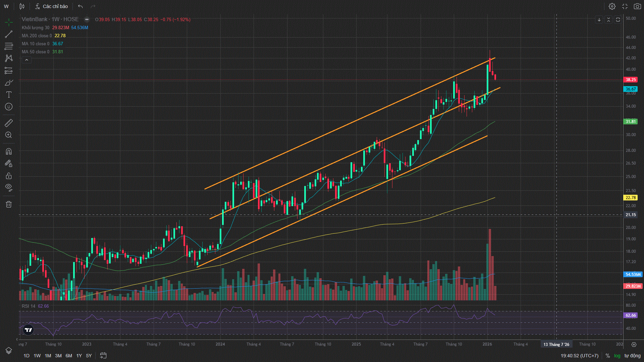
Task: Toggle lock all drawings
Action: pyautogui.click(x=9, y=176)
